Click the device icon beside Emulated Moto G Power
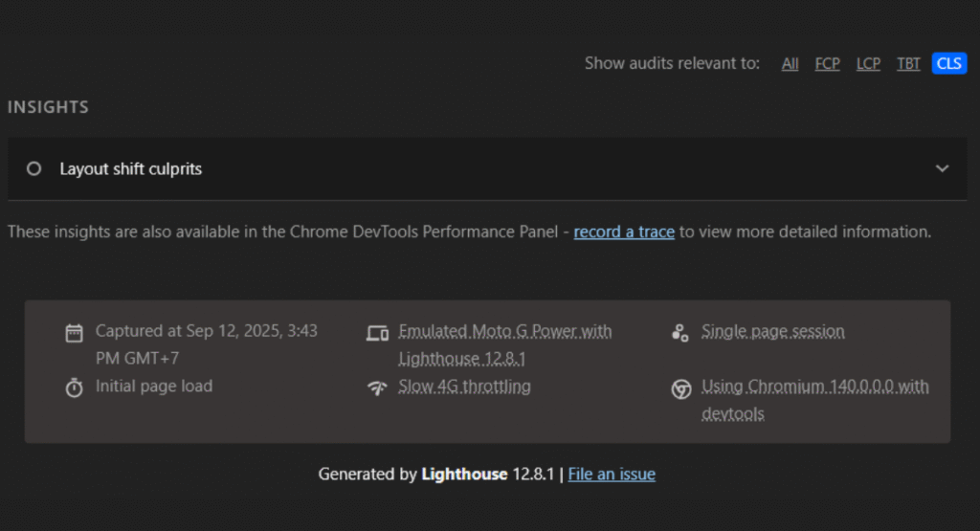 (377, 333)
